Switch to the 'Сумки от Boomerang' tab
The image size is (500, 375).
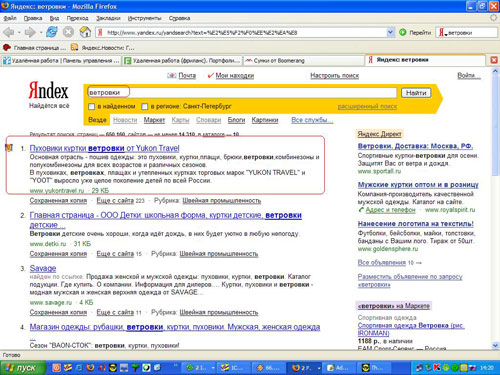tap(304, 60)
